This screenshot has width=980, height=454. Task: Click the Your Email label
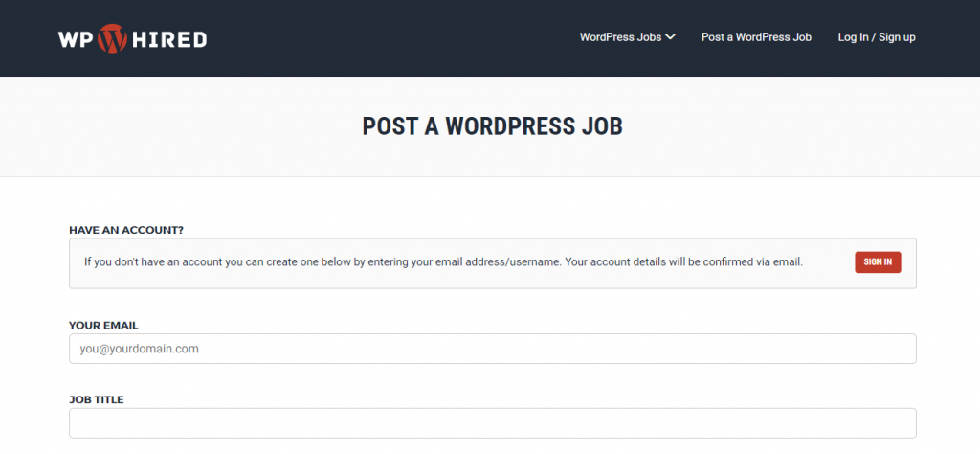pos(103,326)
